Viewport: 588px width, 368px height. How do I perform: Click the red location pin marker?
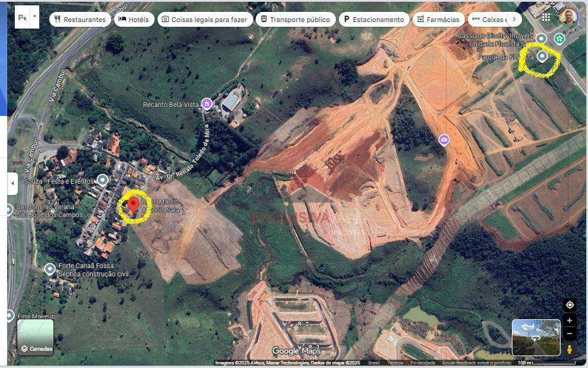(x=134, y=205)
